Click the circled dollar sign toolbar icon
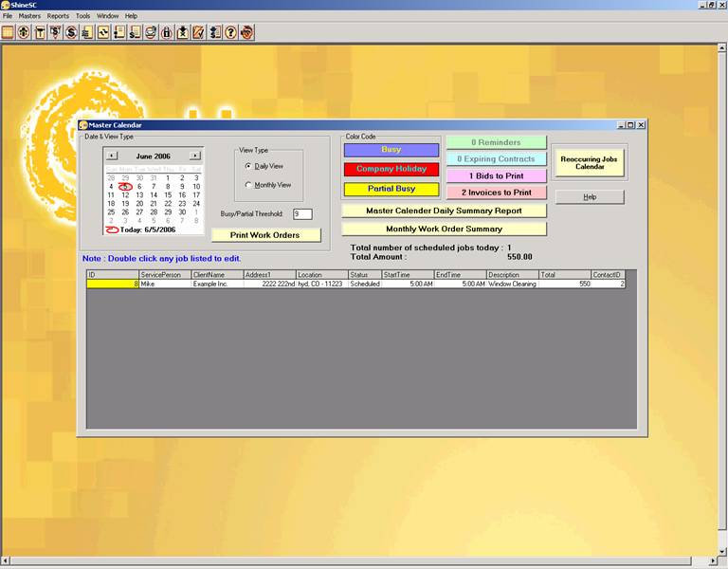Screen dimensions: 728x569 [71, 32]
